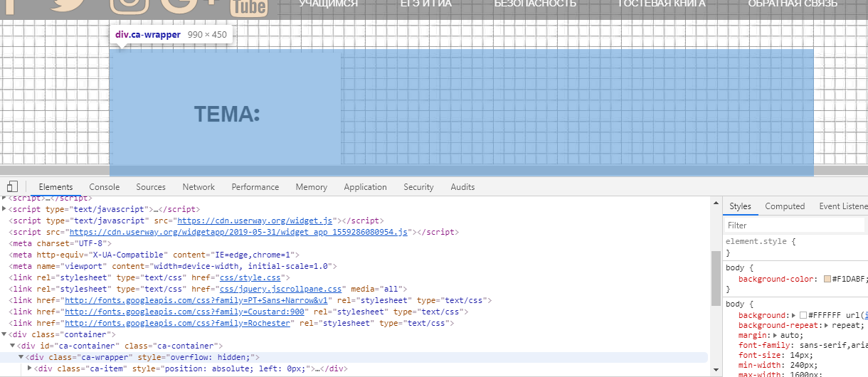Screen dimensions: 868x377
Task: Click the БЕЗОПАСНОСТЬ navigation menu item
Action: click(535, 4)
